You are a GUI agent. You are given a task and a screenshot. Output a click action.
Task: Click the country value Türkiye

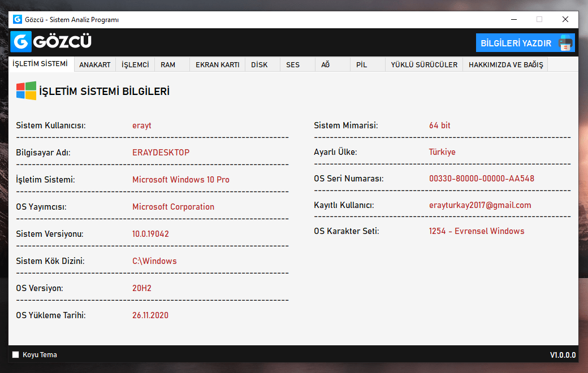[x=442, y=152]
